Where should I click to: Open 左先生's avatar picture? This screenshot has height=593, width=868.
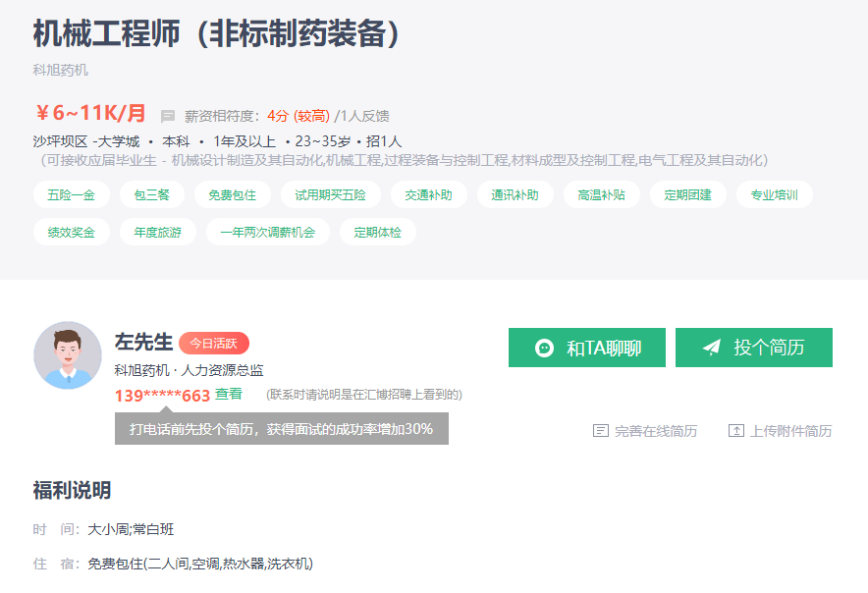tap(68, 355)
